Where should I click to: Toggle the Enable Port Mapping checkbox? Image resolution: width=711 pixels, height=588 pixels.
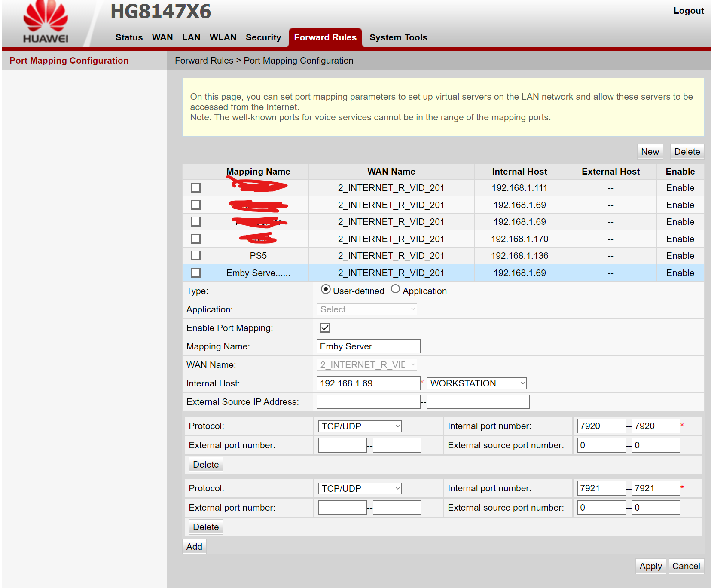pos(325,328)
